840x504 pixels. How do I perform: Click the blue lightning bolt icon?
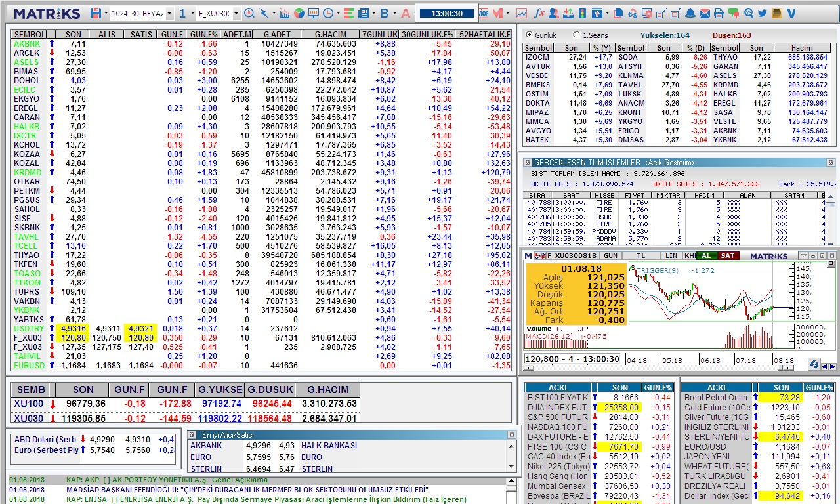click(x=264, y=13)
